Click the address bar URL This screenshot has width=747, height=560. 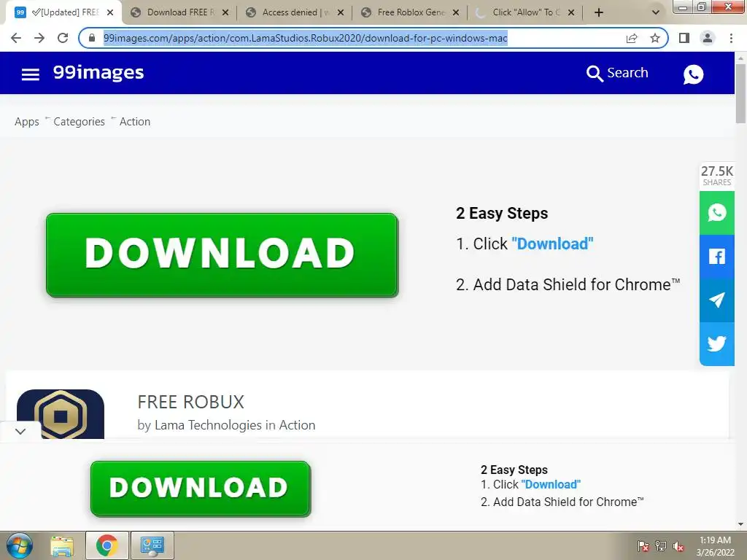306,38
